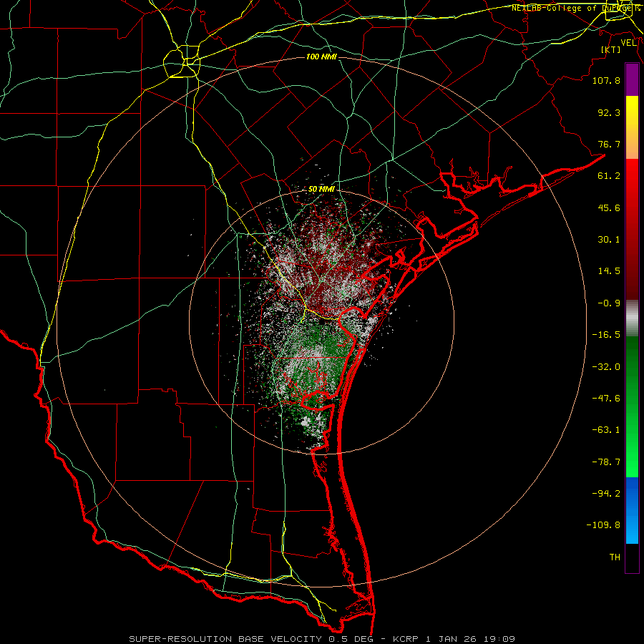The image size is (644, 644).
Task: Select the 30.1 legend value
Action: click(609, 240)
